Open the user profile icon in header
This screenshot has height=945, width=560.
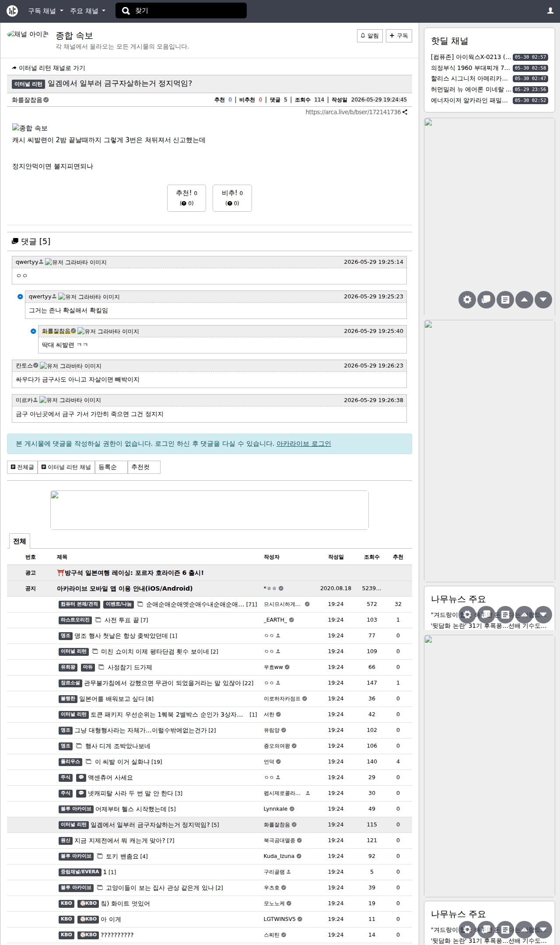pos(550,11)
